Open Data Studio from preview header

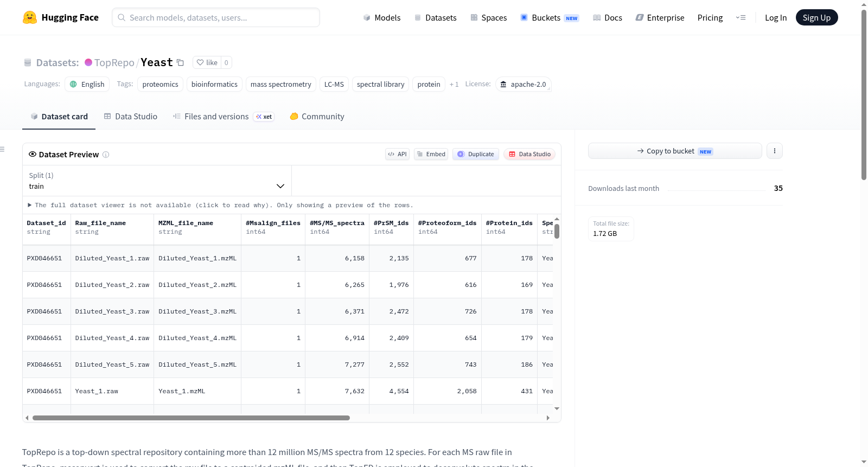(529, 154)
